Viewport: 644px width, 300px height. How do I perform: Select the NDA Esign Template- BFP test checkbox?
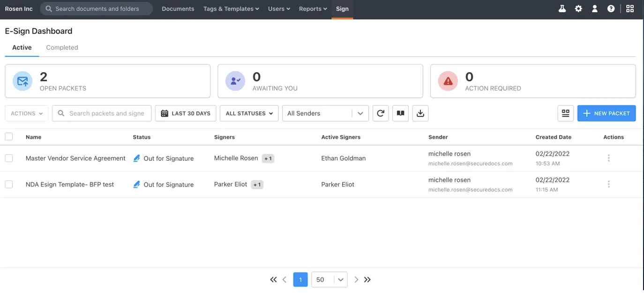[x=9, y=185]
